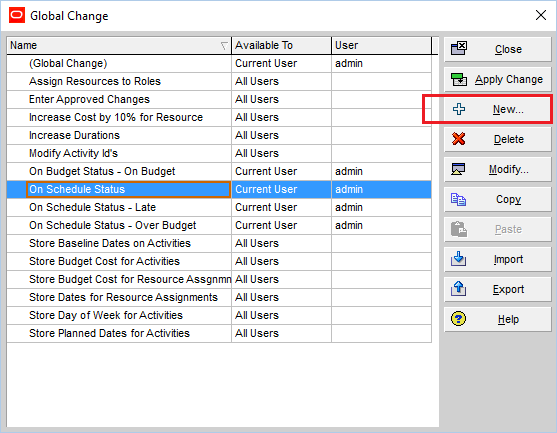
Task: Click the Copy pages icon
Action: click(x=458, y=199)
